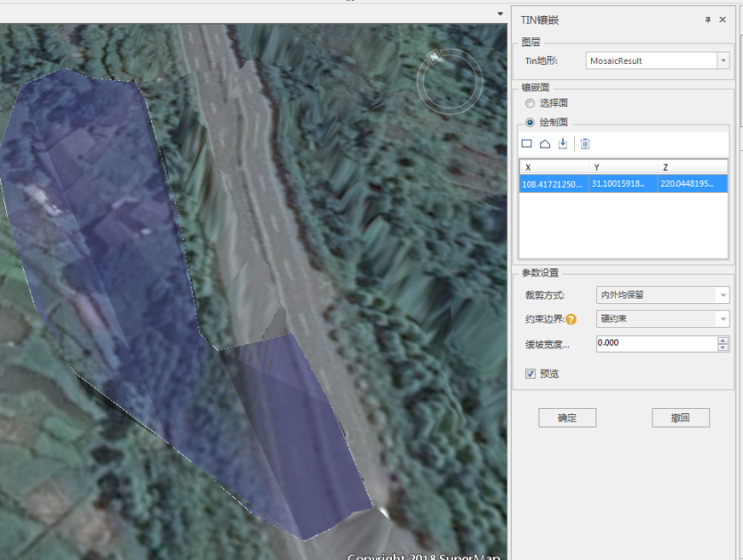Select the 选择面 radio button

point(531,103)
